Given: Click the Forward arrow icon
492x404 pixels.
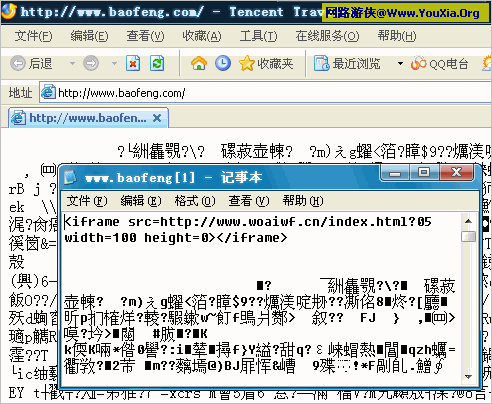Looking at the screenshot, I should click(91, 63).
